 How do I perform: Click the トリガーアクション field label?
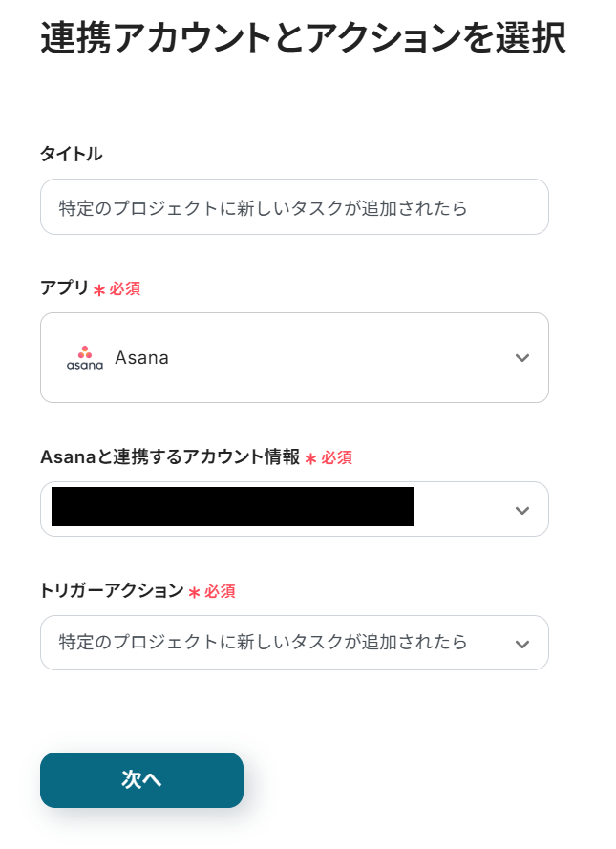112,591
